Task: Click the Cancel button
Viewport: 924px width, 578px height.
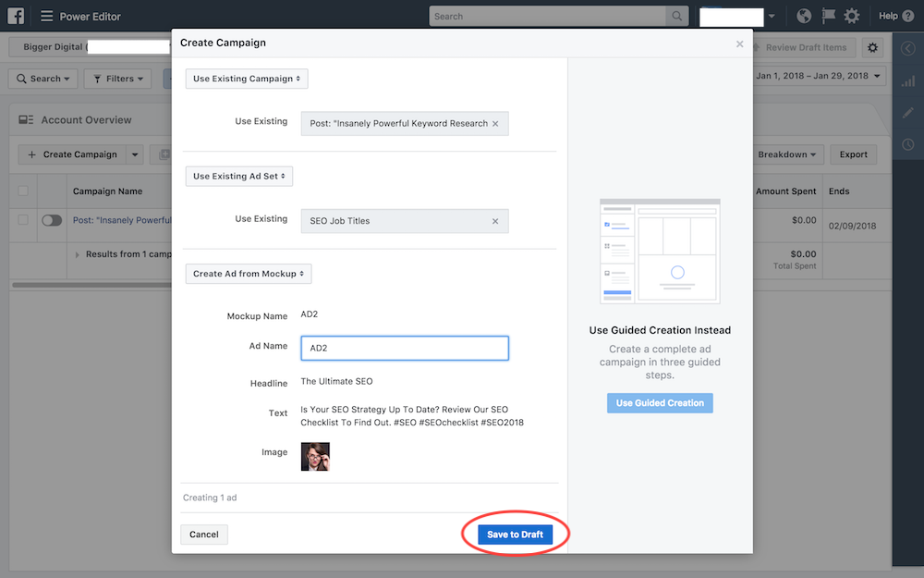Action: pyautogui.click(x=204, y=535)
